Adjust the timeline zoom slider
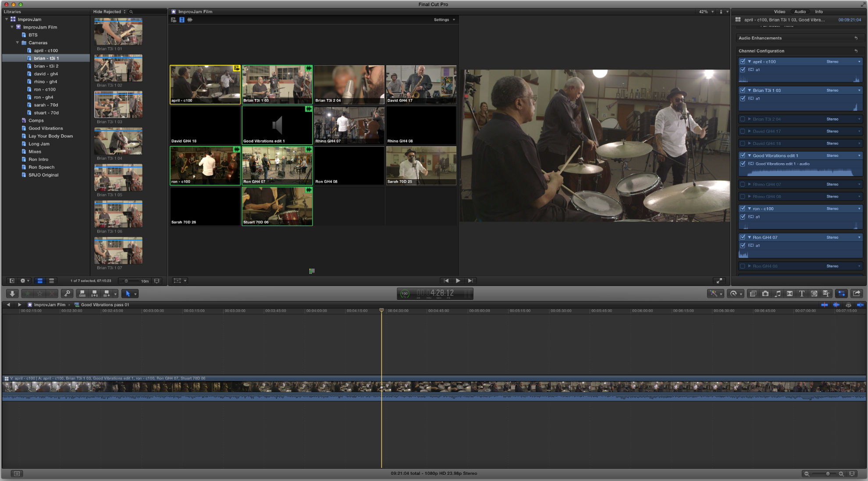 click(x=827, y=474)
